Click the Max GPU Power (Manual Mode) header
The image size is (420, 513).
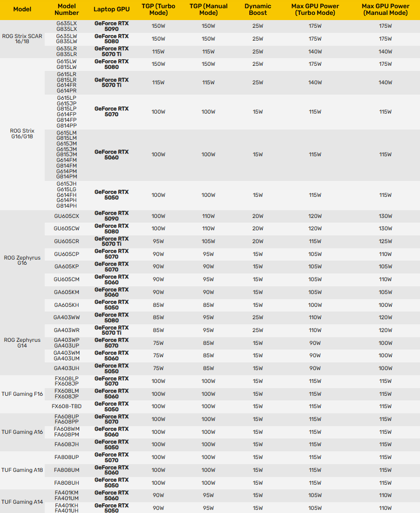[x=386, y=9]
